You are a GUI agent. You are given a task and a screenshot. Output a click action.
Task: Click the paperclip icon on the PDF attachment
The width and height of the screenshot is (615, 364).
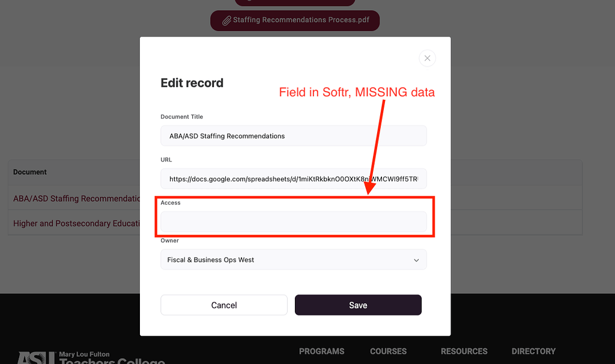[x=226, y=20]
